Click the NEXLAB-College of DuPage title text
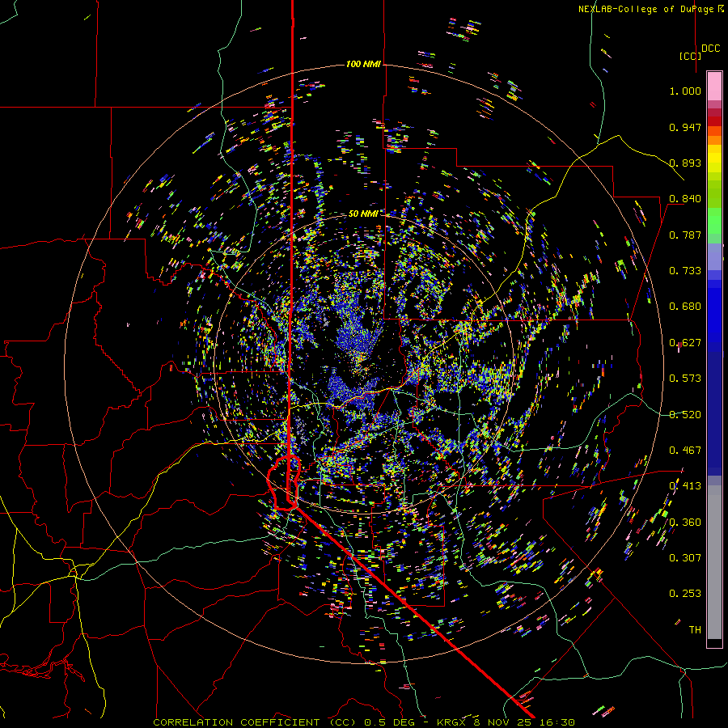The width and height of the screenshot is (728, 728). 645,9
